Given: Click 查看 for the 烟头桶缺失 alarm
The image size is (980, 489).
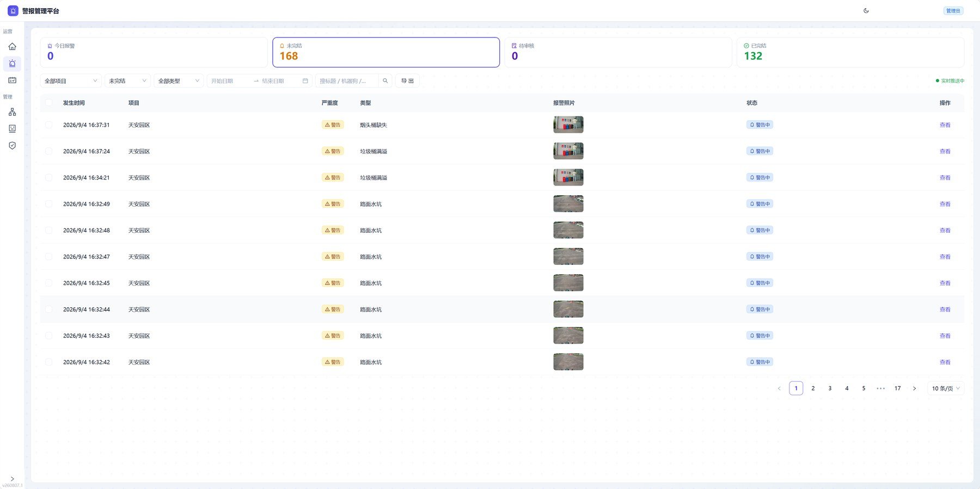Looking at the screenshot, I should [x=945, y=125].
